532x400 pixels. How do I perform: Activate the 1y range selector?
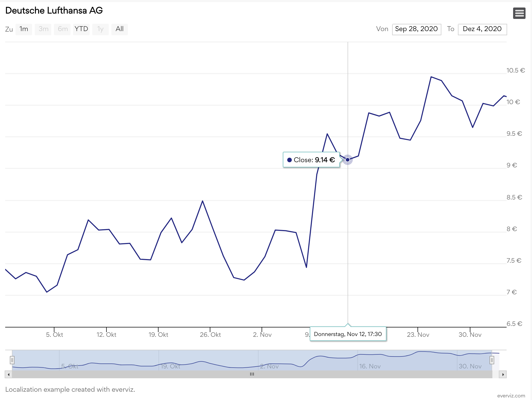click(x=100, y=29)
